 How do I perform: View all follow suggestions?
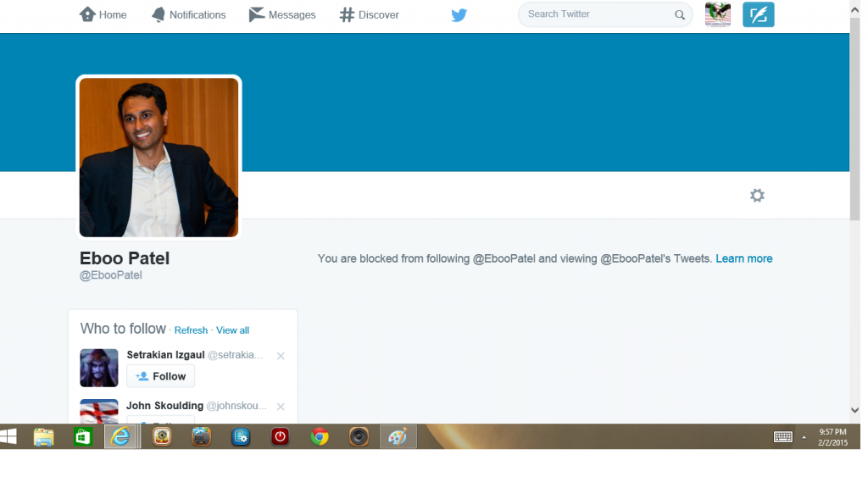tap(232, 330)
